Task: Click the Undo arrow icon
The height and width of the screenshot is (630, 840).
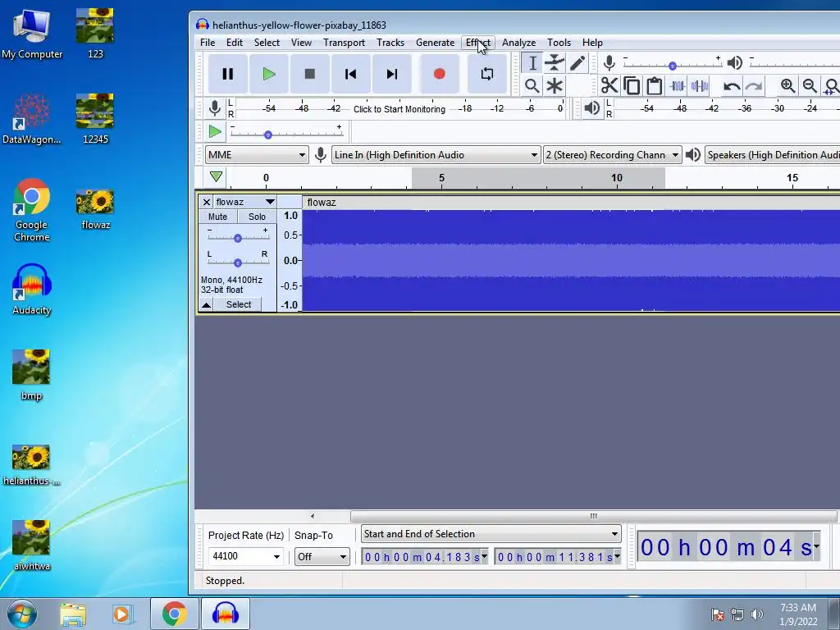Action: [x=731, y=85]
